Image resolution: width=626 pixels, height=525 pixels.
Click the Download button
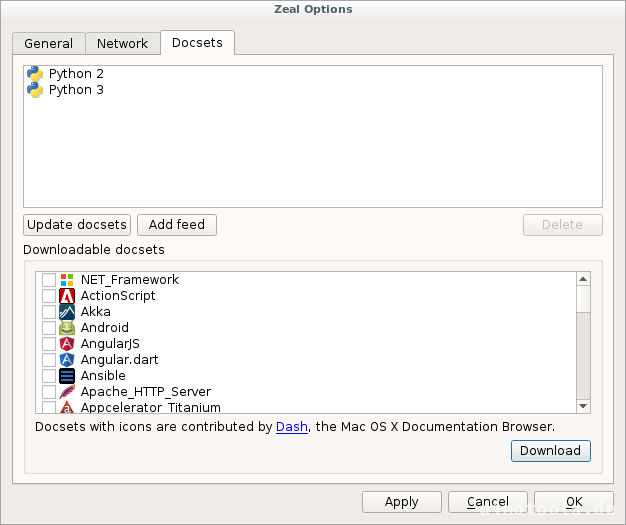click(551, 451)
